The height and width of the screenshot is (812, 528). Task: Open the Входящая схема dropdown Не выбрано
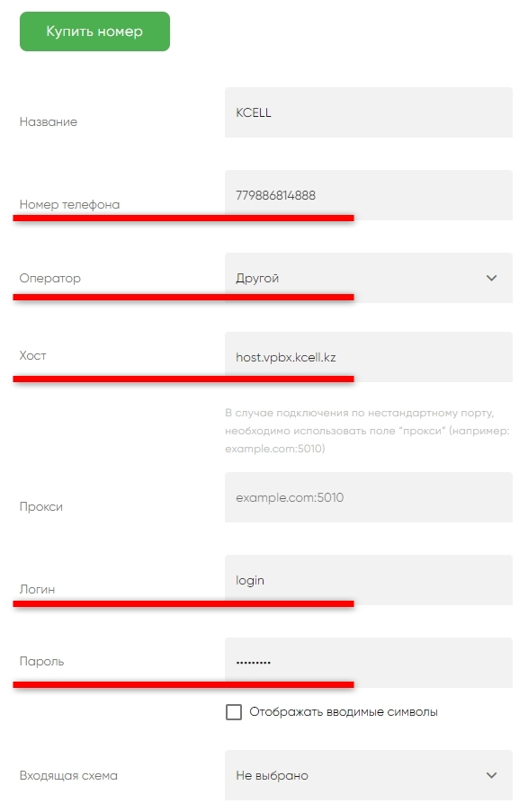point(369,775)
